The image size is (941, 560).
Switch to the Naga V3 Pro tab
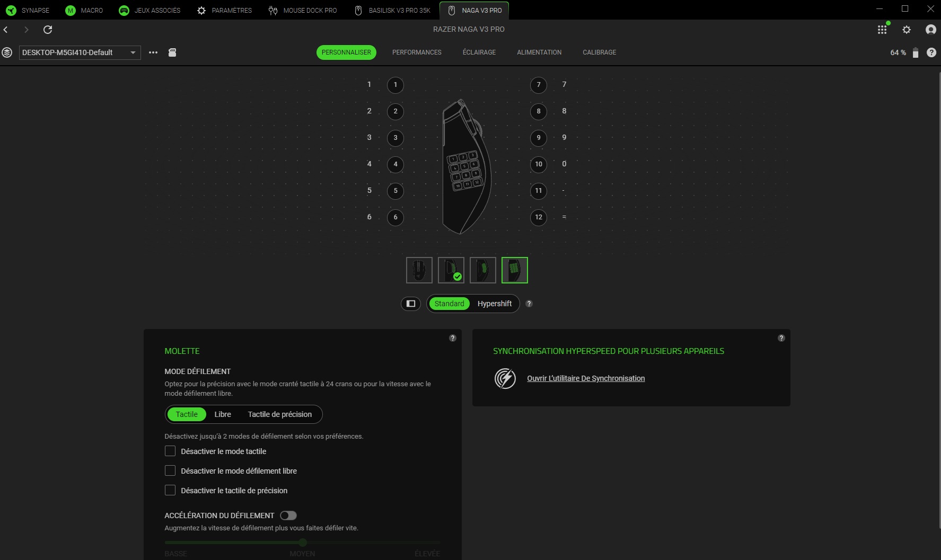point(474,11)
